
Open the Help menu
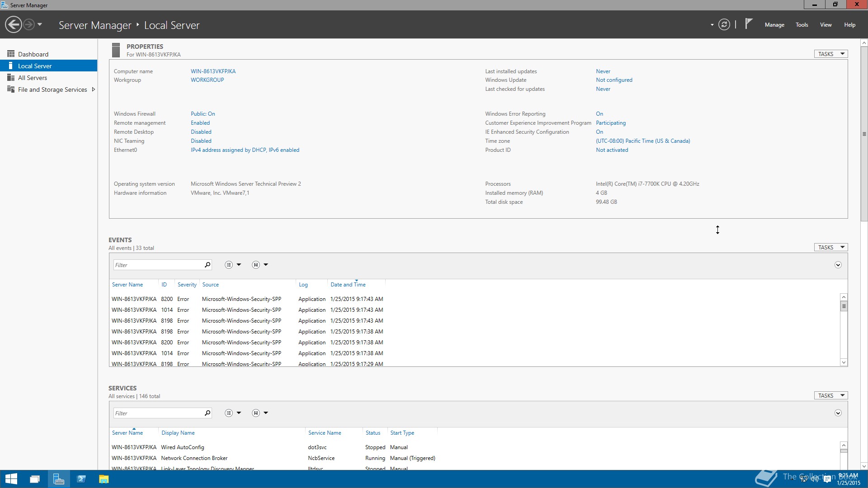tap(850, 25)
